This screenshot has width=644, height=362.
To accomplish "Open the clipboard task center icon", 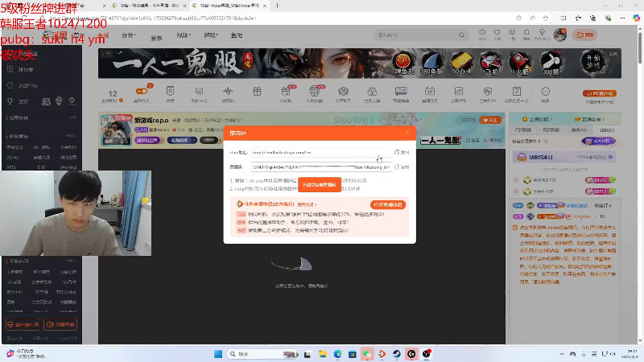I will pos(517,91).
